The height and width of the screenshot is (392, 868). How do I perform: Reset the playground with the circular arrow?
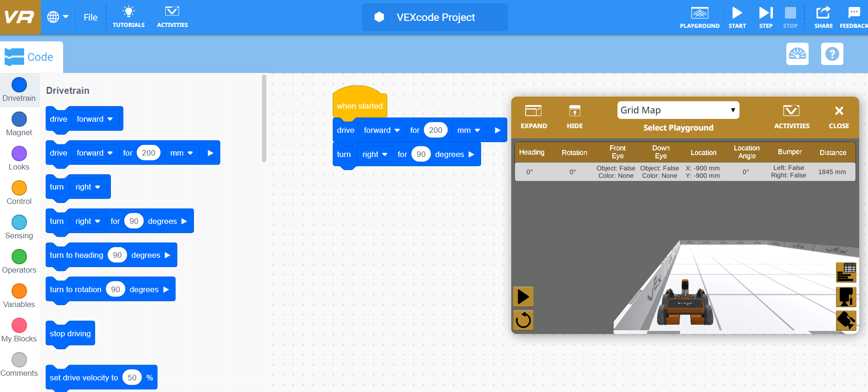click(x=523, y=320)
